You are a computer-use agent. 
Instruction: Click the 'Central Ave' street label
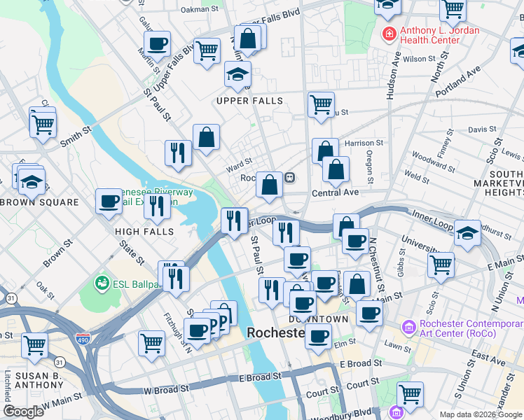pyautogui.click(x=335, y=193)
